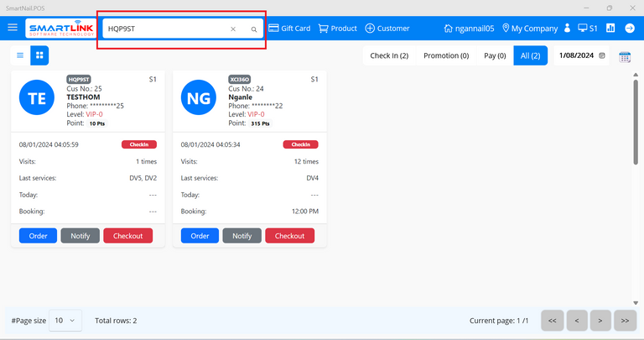
Task: Open date picker for 1/08/2024
Action: (x=602, y=56)
